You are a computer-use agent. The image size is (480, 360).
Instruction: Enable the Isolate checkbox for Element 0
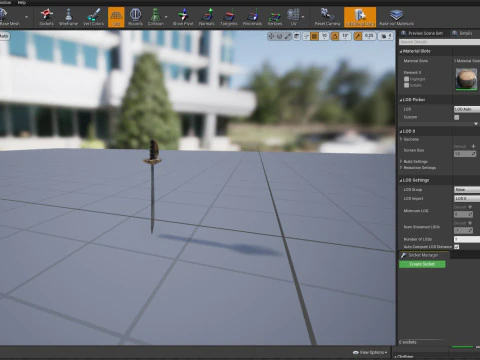[406, 85]
